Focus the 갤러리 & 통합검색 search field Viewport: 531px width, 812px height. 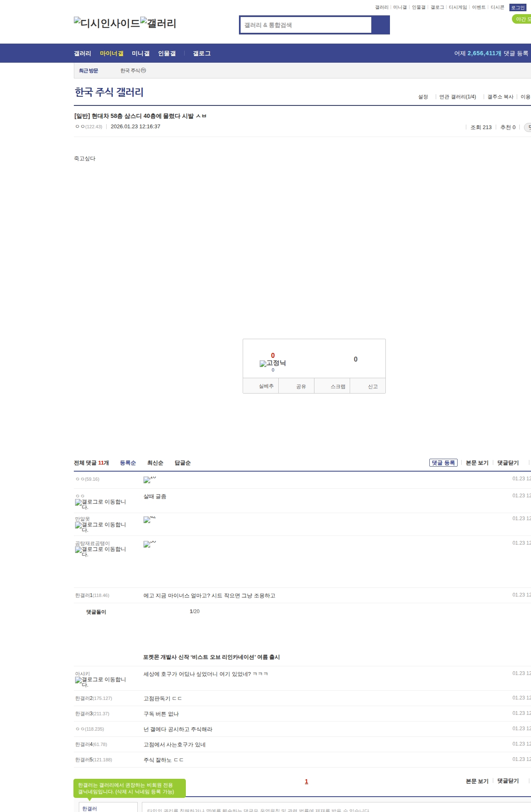click(x=306, y=25)
